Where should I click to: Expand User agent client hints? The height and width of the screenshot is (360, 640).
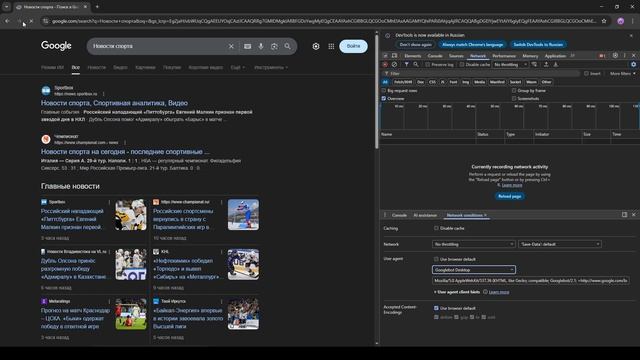click(457, 292)
